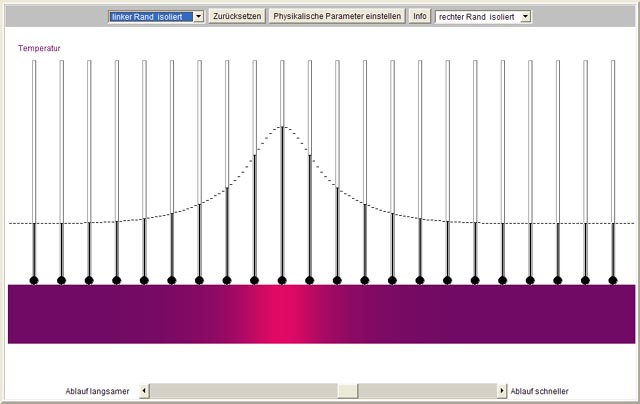Open the 'rechter Rand isoliert' dropdown

(x=483, y=17)
